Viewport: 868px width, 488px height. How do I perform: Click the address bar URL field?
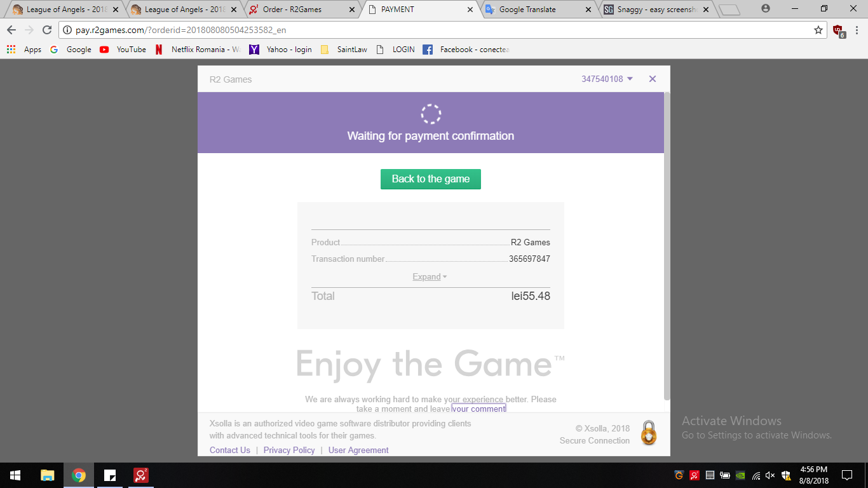click(x=432, y=30)
